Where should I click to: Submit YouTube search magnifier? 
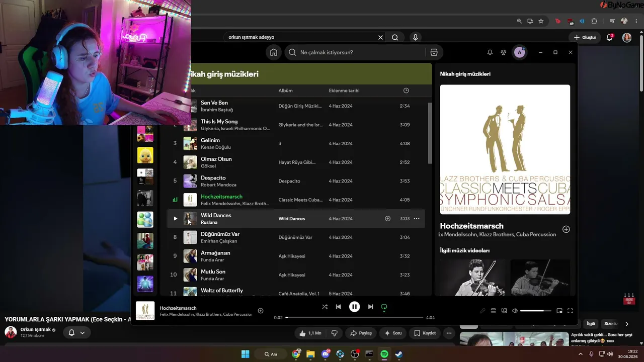(x=395, y=37)
